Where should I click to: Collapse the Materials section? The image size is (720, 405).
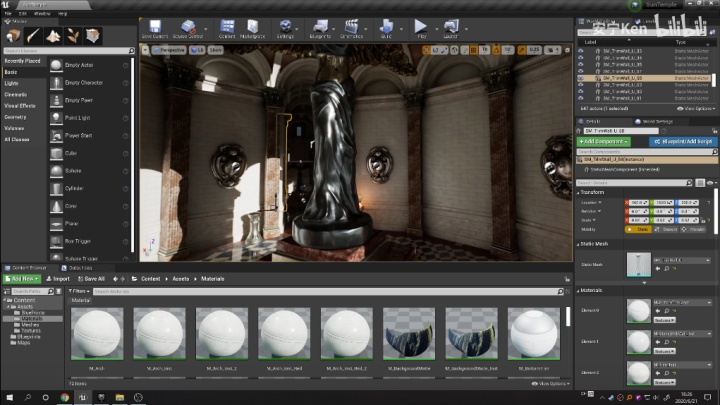tap(578, 290)
